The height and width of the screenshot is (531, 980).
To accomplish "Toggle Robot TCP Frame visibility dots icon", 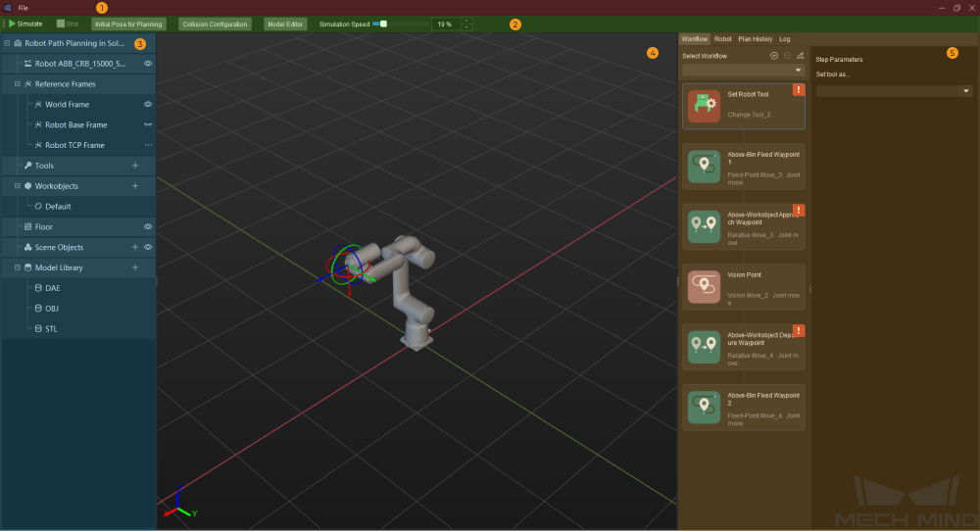I will pos(148,145).
